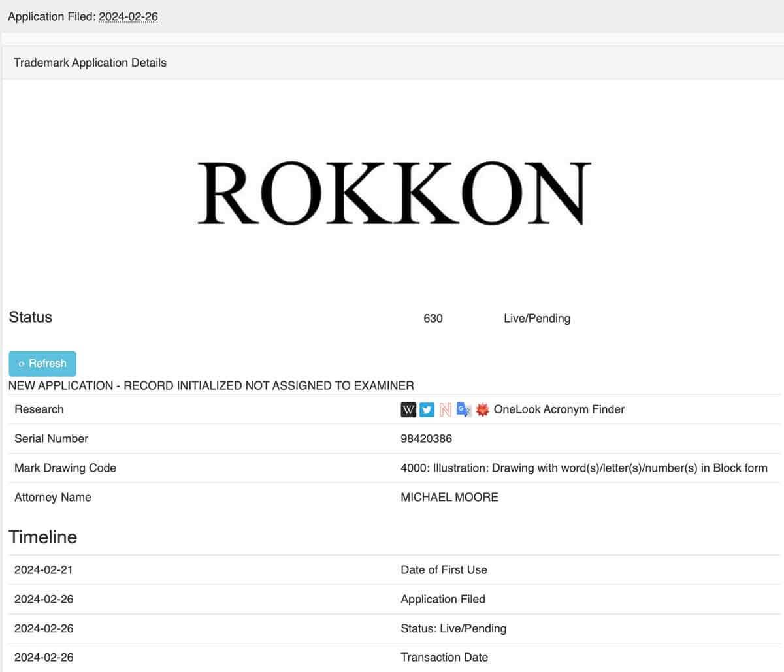Click the attorney name MICHAEL MOORE
The height and width of the screenshot is (672, 784).
point(449,498)
